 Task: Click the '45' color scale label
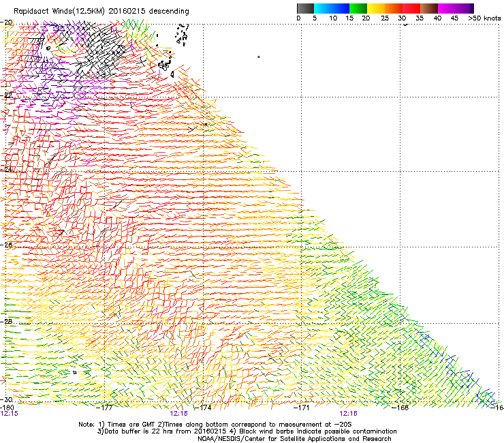point(454,18)
